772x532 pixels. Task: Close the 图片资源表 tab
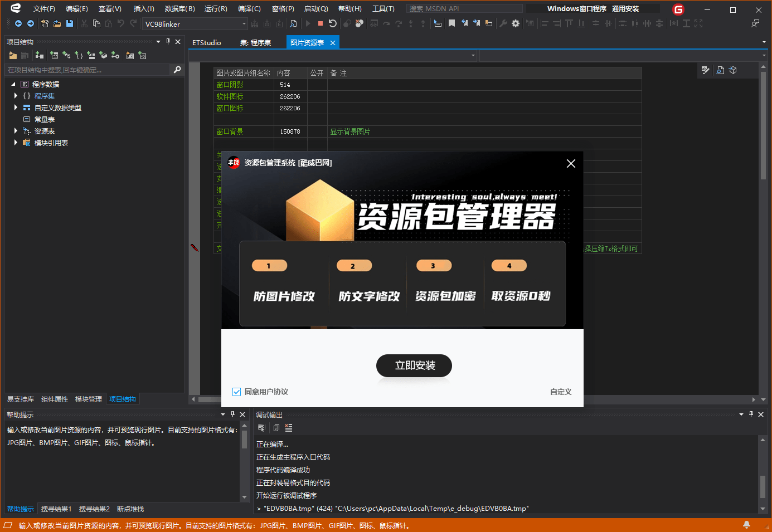(x=333, y=43)
